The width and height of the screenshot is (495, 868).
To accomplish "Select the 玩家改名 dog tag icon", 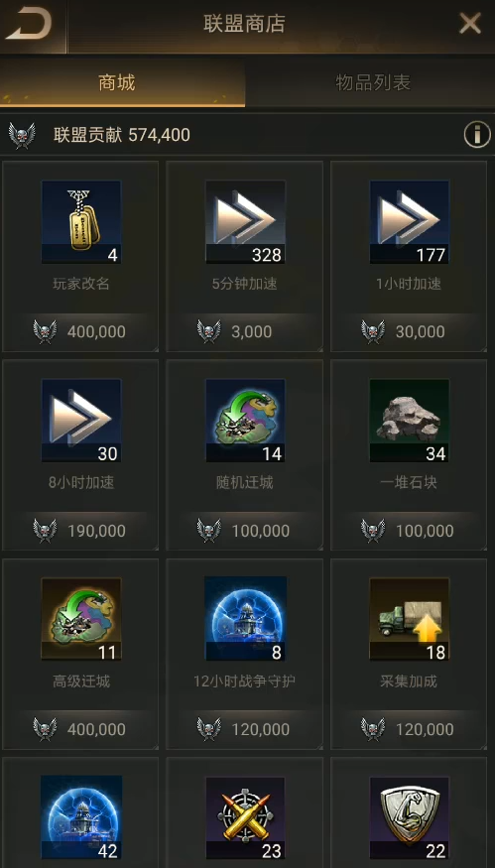I will 80,221.
